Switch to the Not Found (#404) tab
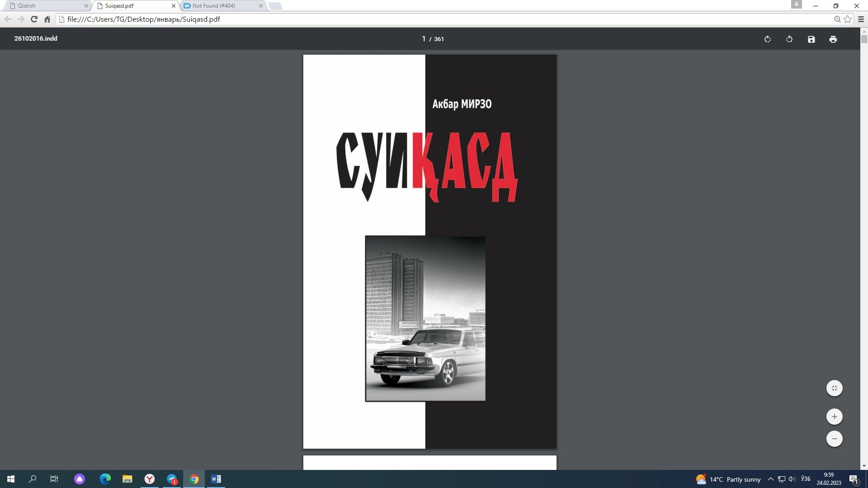Image resolution: width=868 pixels, height=488 pixels. [212, 6]
